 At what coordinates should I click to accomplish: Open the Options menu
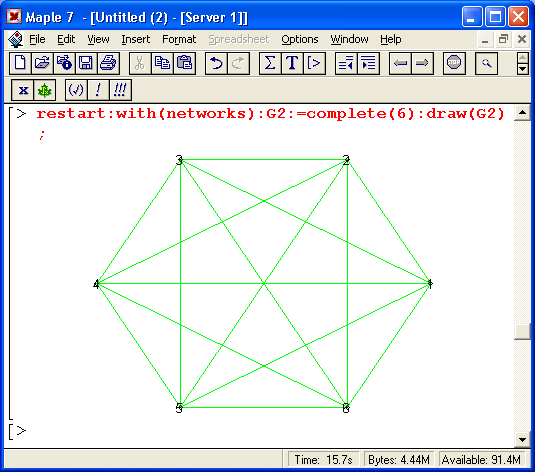[x=300, y=39]
